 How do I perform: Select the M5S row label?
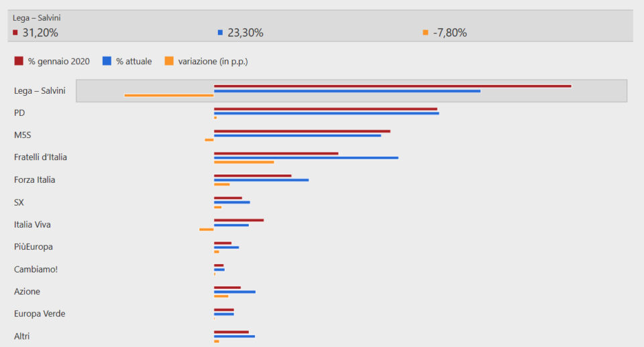23,135
